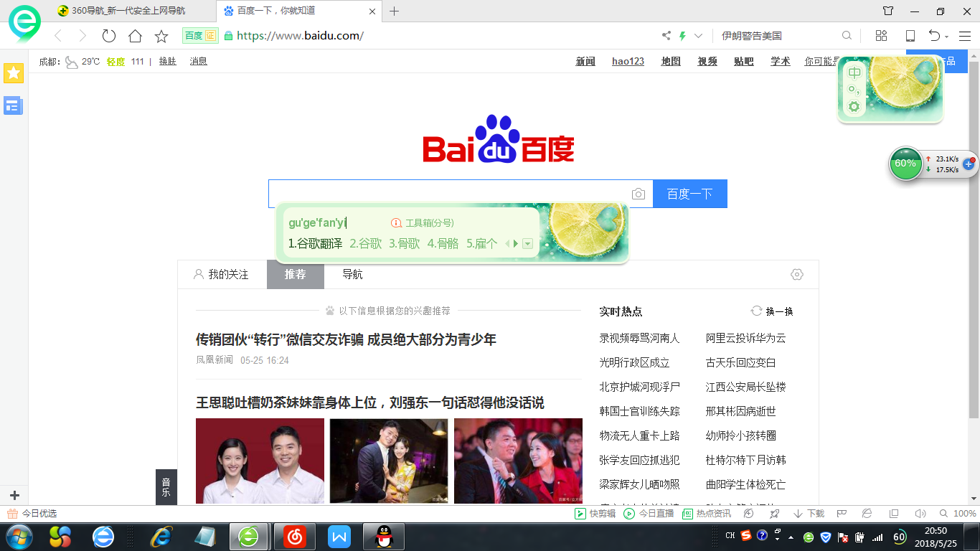Open the browser extensions grid icon
Image resolution: width=980 pixels, height=551 pixels.
(x=881, y=34)
